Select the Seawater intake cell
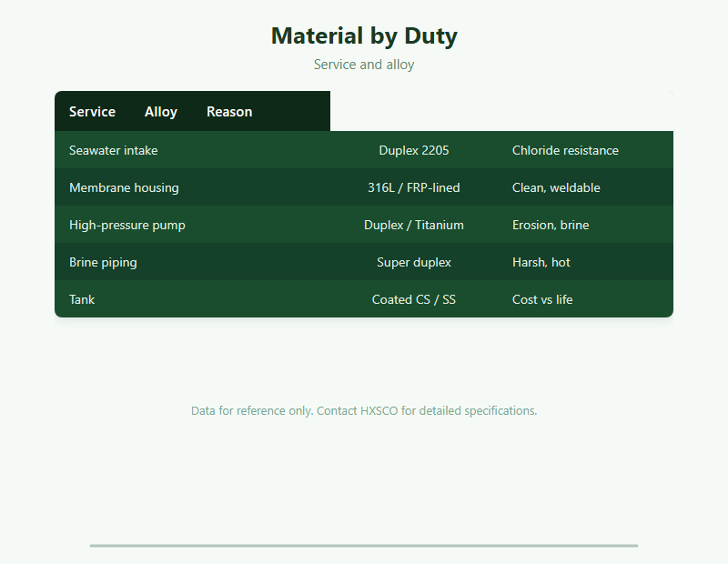The width and height of the screenshot is (728, 564). click(192, 150)
